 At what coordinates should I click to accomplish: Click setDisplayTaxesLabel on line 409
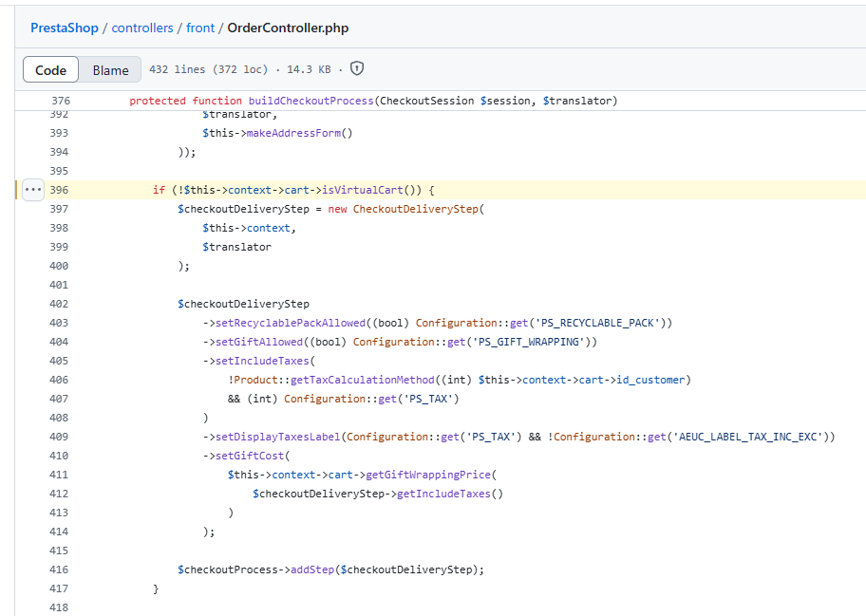278,437
